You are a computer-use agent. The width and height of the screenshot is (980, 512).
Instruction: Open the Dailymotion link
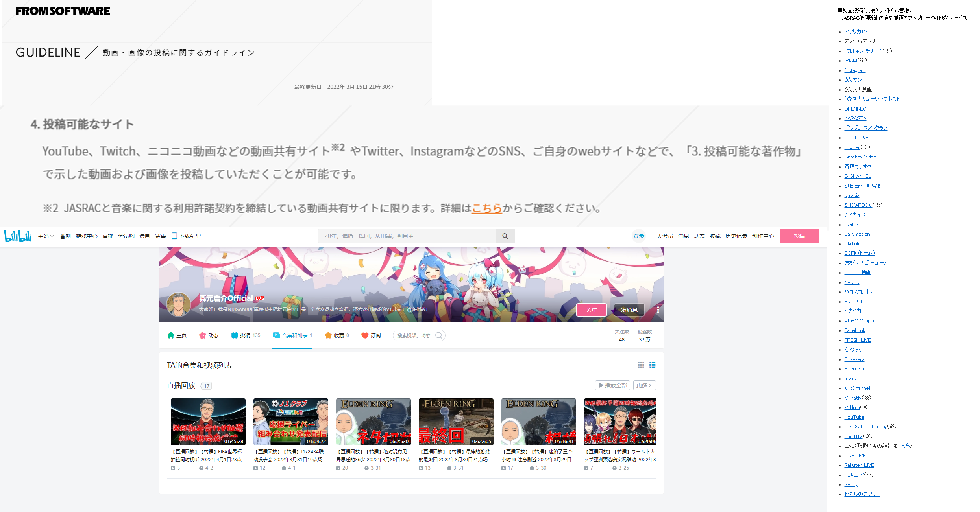click(x=857, y=234)
